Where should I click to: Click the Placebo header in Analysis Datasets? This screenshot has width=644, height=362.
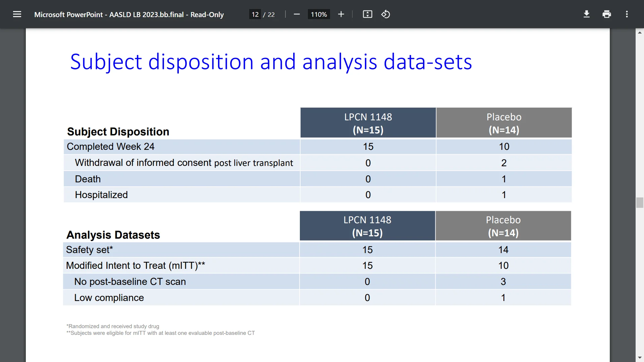(x=503, y=226)
